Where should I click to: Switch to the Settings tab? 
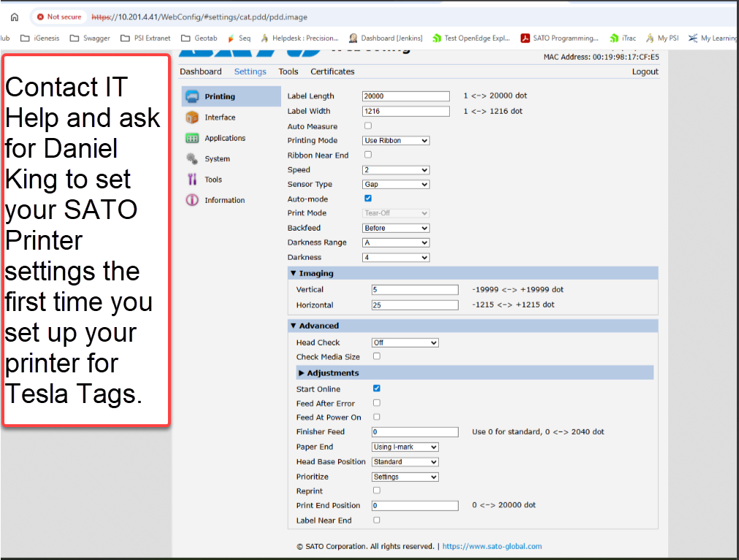250,72
